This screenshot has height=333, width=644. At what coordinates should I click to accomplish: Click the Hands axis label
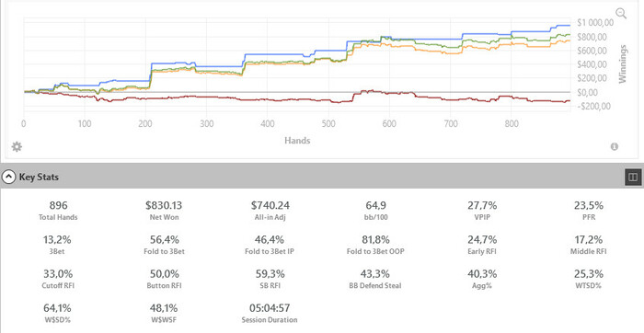(297, 141)
